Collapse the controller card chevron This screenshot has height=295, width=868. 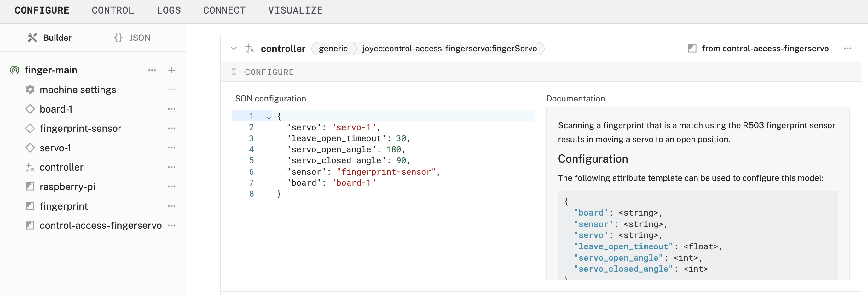click(234, 49)
